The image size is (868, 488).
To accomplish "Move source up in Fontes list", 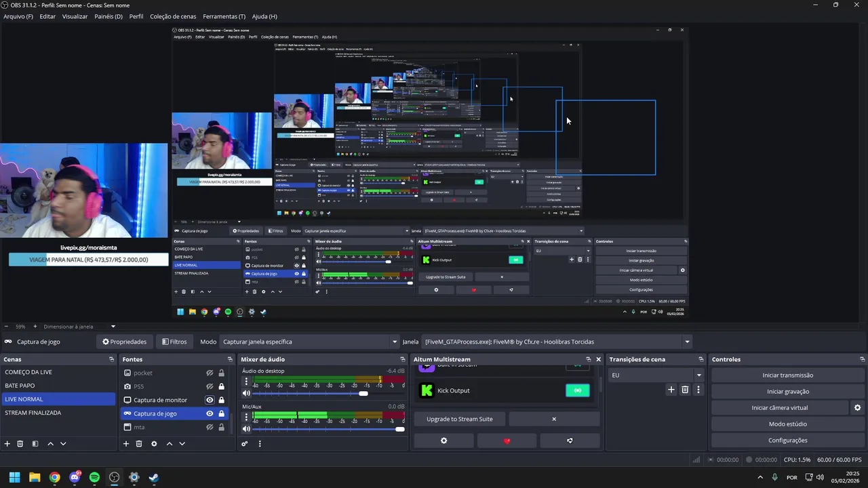I will (x=170, y=444).
